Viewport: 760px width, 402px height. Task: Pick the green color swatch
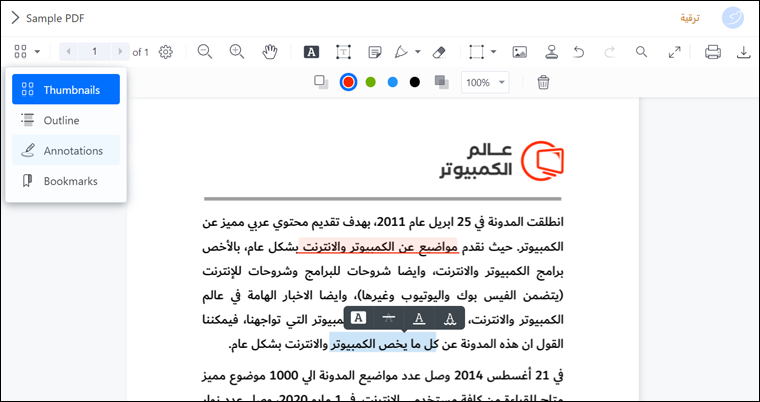[370, 82]
